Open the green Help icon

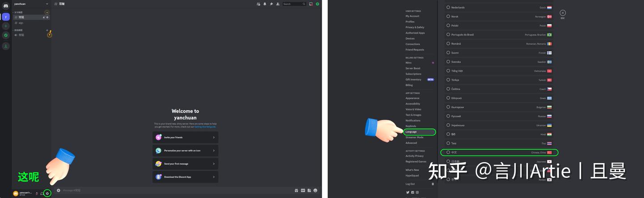318,4
